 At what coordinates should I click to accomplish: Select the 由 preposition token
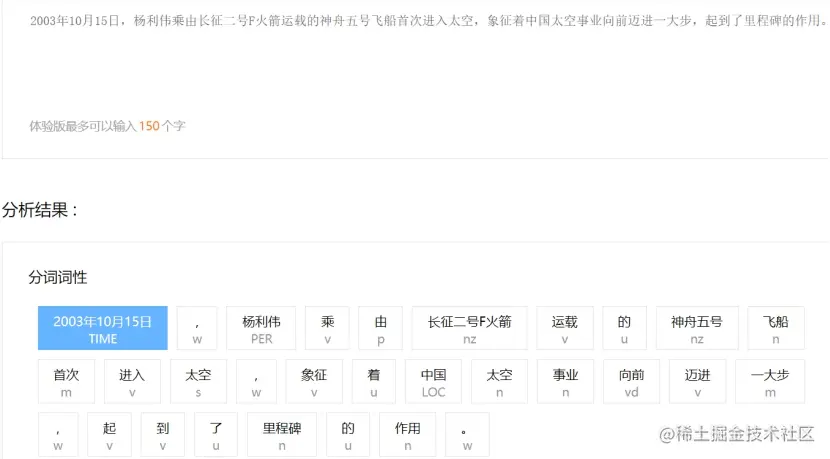pos(381,328)
